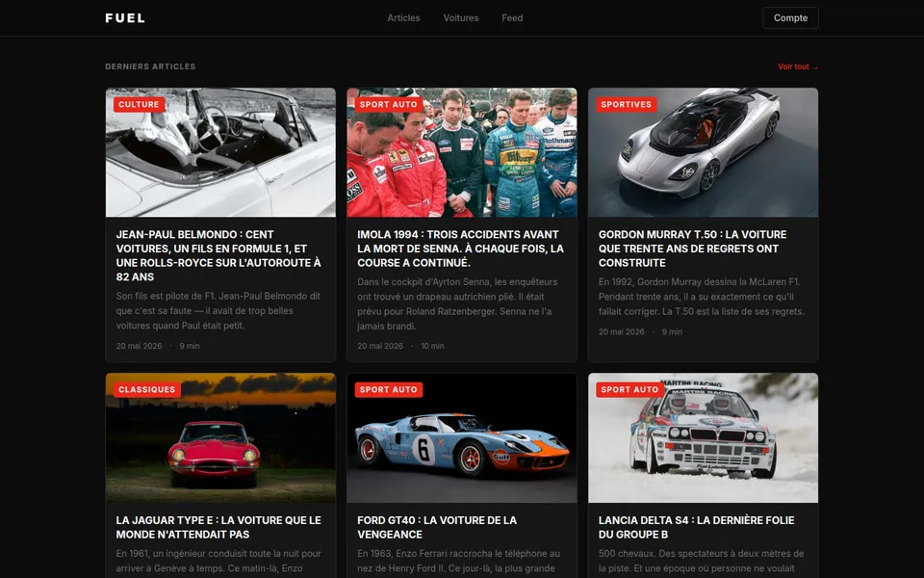Follow the 'Voir tout' link

point(797,66)
